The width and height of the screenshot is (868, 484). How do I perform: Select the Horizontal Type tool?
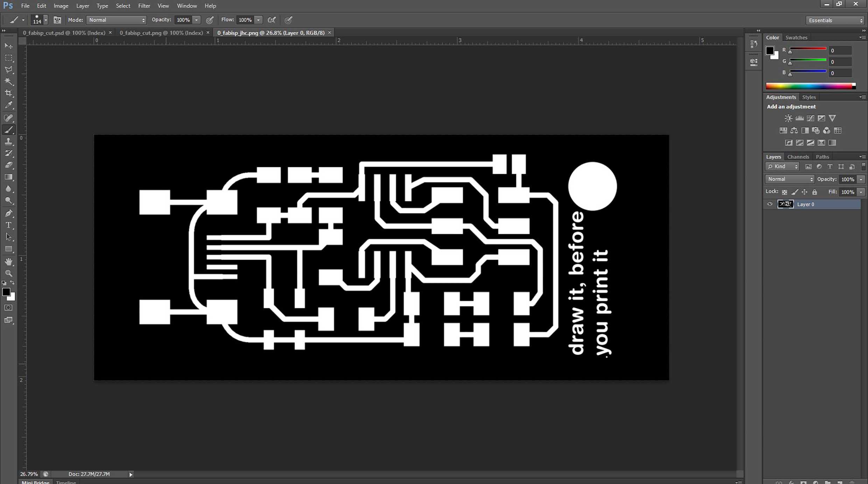[9, 225]
